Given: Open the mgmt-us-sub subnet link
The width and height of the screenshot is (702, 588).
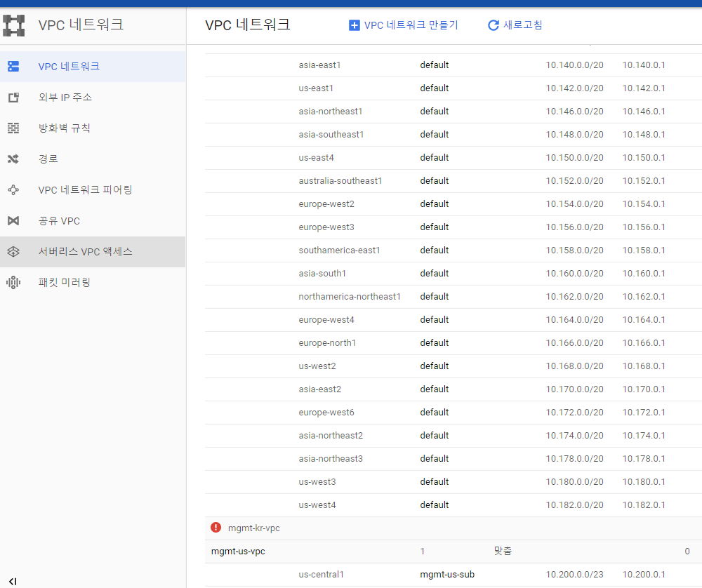Looking at the screenshot, I should (x=447, y=574).
